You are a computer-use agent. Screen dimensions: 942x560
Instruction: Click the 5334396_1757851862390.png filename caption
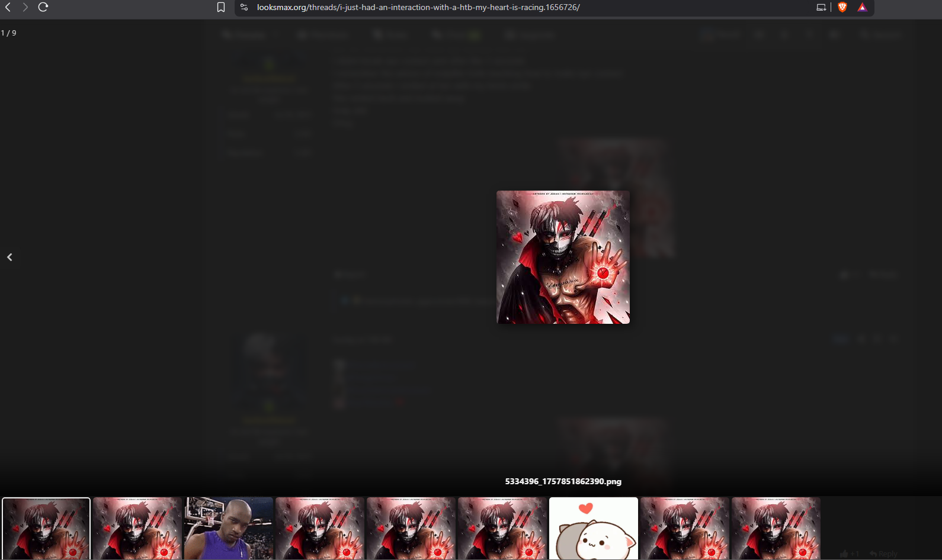pos(563,481)
